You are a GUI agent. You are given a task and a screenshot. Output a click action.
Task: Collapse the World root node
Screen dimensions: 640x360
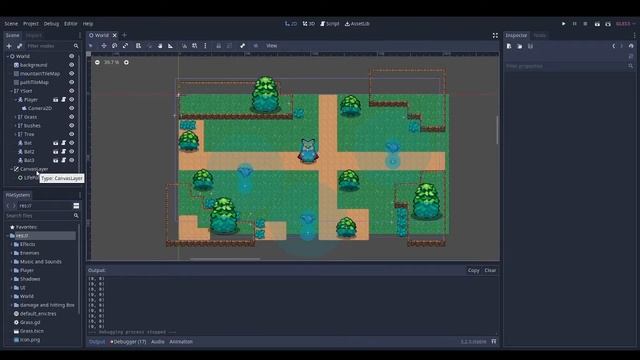click(x=7, y=56)
